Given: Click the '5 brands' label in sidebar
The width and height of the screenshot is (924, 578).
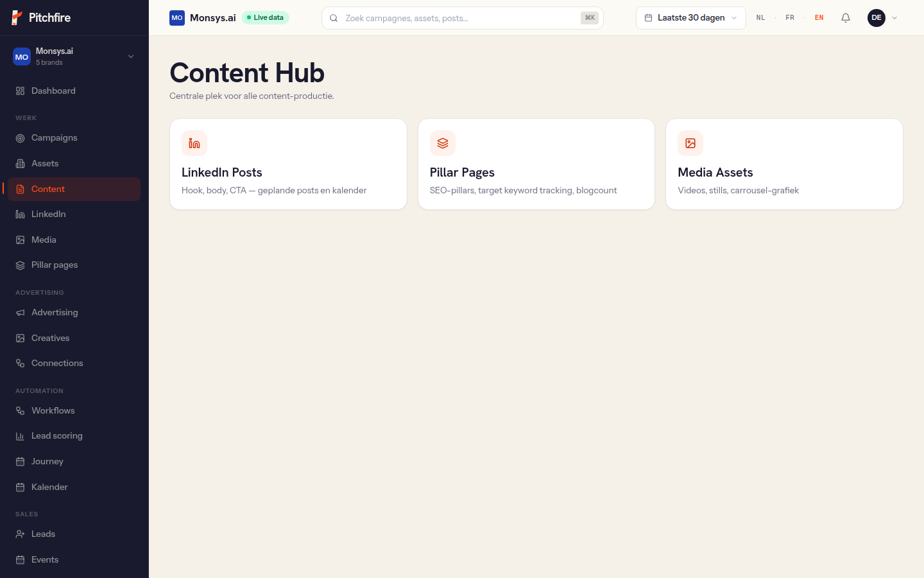Looking at the screenshot, I should (x=49, y=63).
